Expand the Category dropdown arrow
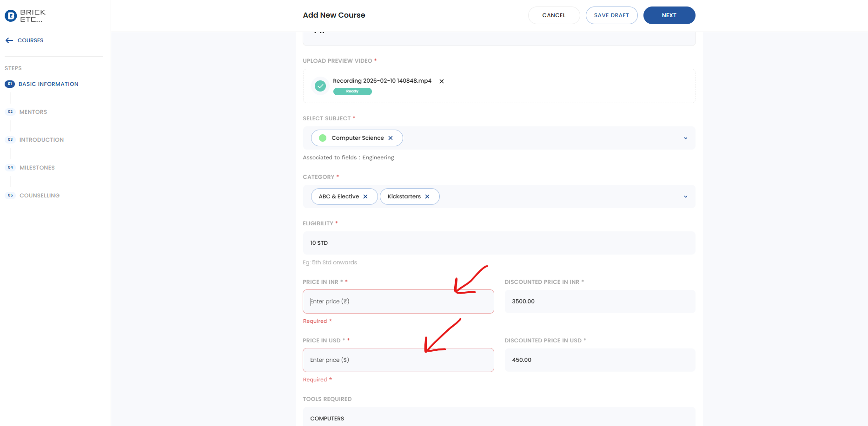Viewport: 868px width, 426px height. 685,197
